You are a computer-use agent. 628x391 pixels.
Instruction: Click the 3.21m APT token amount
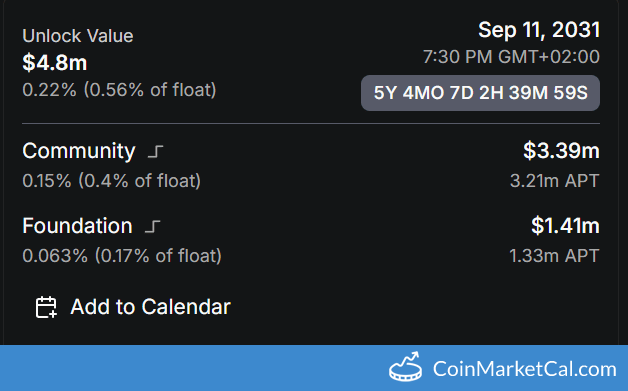pyautogui.click(x=555, y=181)
